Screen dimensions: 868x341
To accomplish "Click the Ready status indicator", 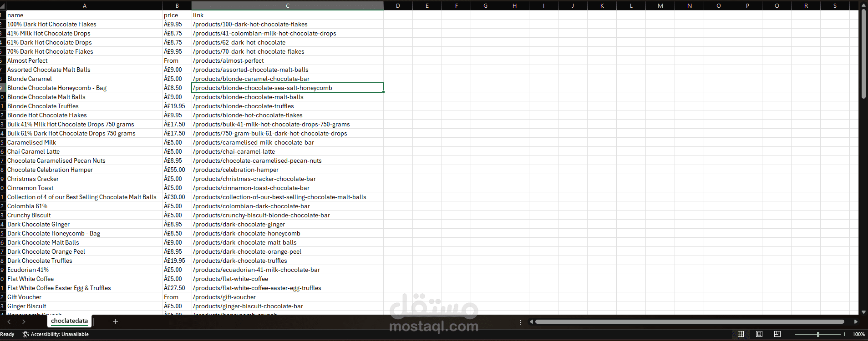I will tap(7, 334).
